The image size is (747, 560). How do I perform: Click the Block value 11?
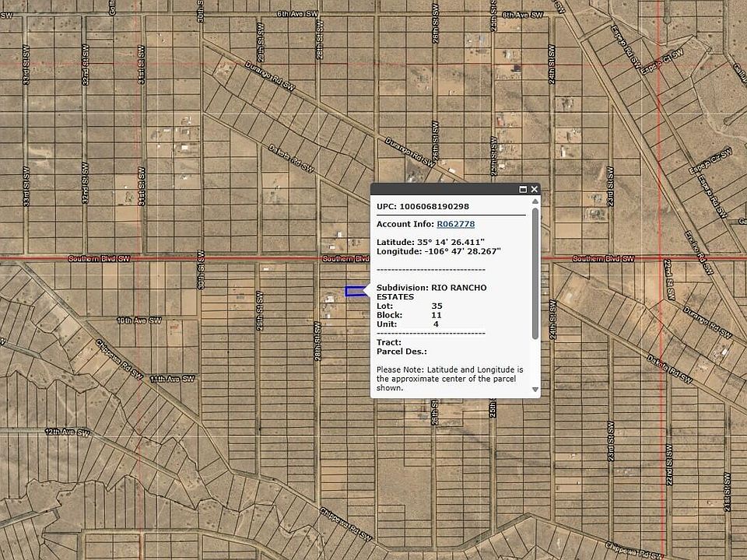(x=437, y=315)
